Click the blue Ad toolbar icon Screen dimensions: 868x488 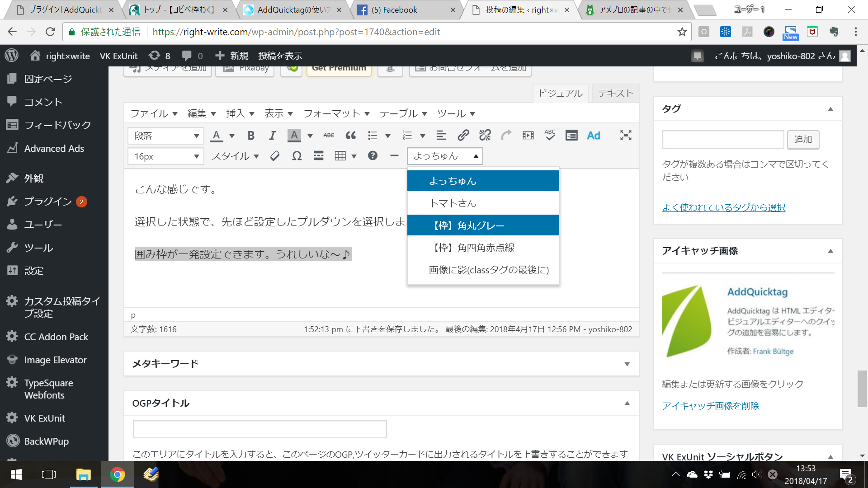tap(593, 136)
